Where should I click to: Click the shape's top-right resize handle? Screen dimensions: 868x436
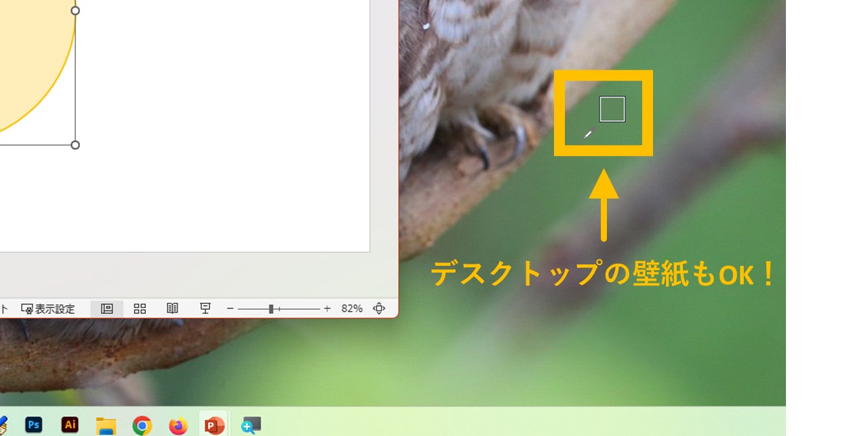tap(75, 10)
